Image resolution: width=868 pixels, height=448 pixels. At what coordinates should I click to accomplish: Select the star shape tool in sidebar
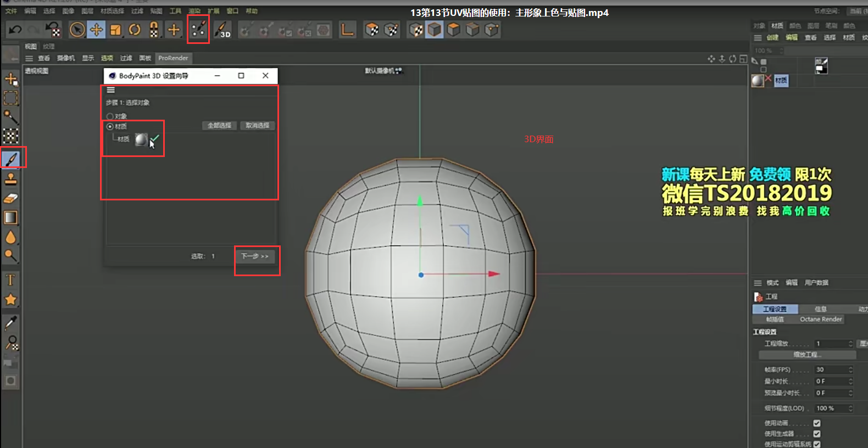[10, 299]
